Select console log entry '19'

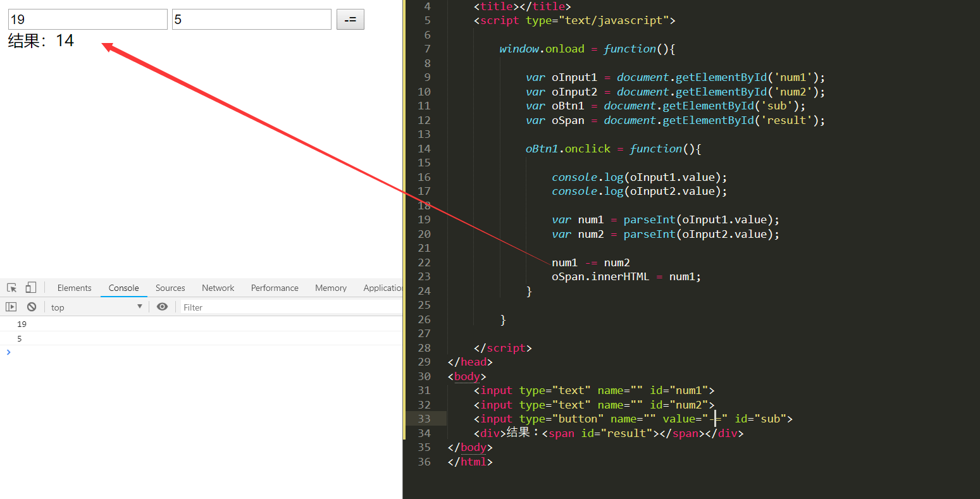click(201, 324)
